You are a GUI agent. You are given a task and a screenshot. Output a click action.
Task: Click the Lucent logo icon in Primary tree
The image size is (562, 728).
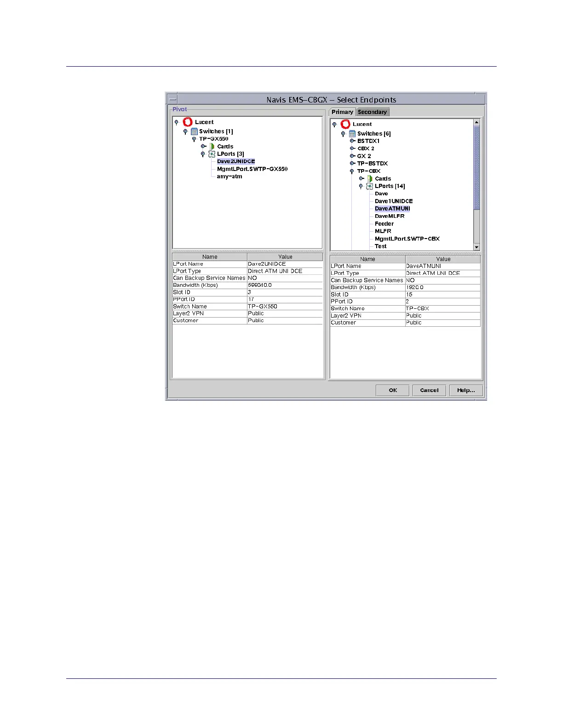pyautogui.click(x=345, y=124)
